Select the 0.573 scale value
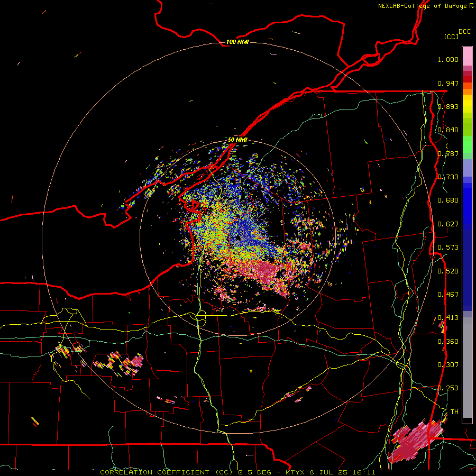Image resolution: width=476 pixels, height=476 pixels. pyautogui.click(x=448, y=248)
